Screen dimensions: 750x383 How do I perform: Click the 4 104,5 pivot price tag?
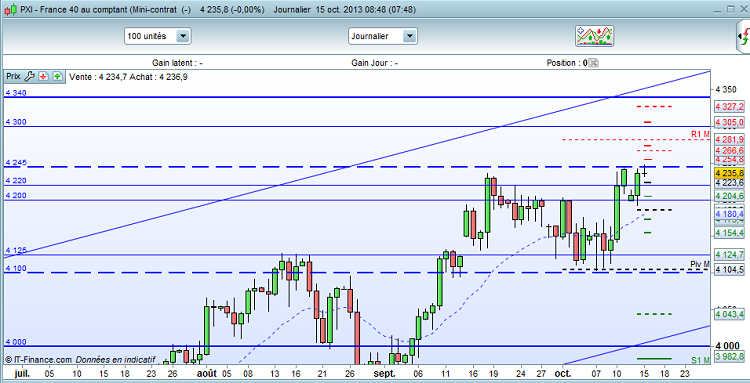[729, 271]
